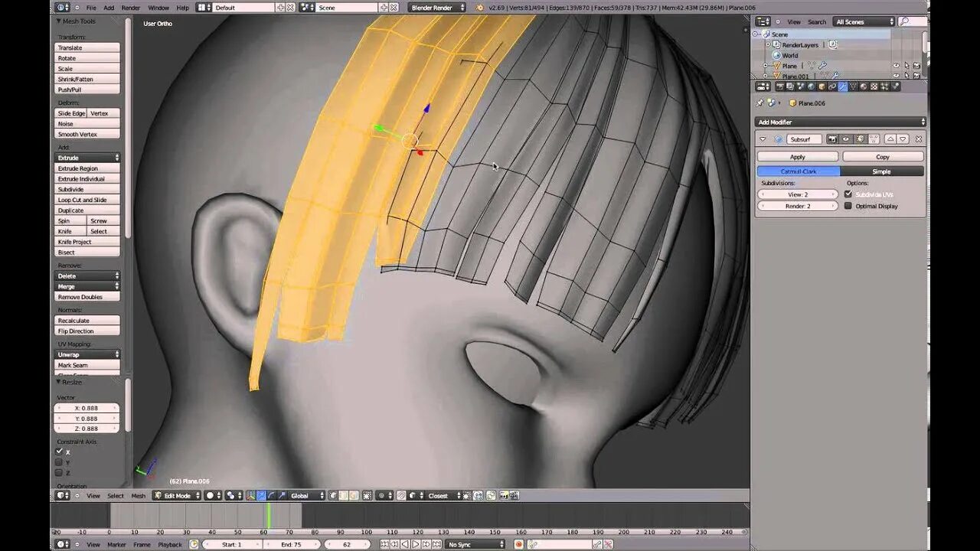Move Subsurf modifier down in stack
Viewport: 980px width, 551px height.
[x=903, y=139]
